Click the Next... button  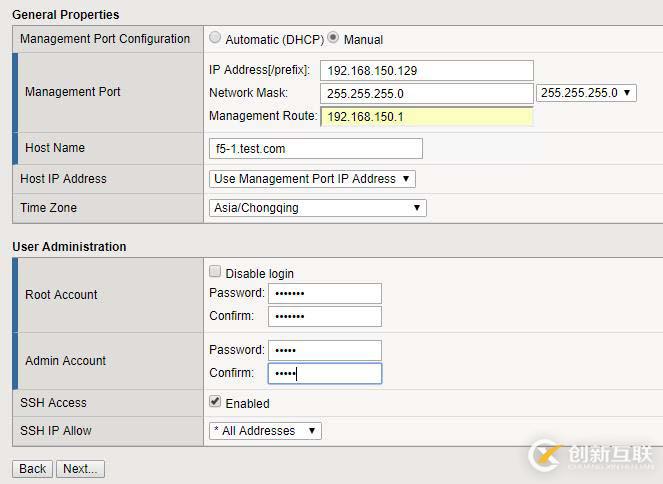80,468
